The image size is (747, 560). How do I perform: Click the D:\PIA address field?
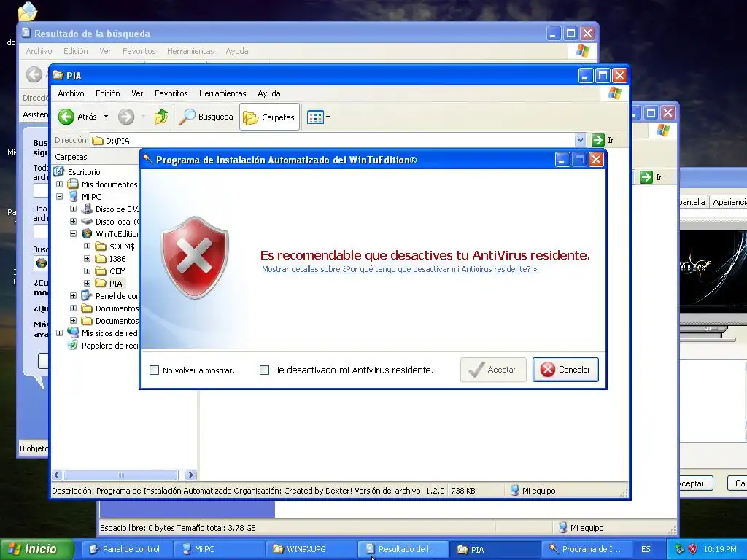333,141
